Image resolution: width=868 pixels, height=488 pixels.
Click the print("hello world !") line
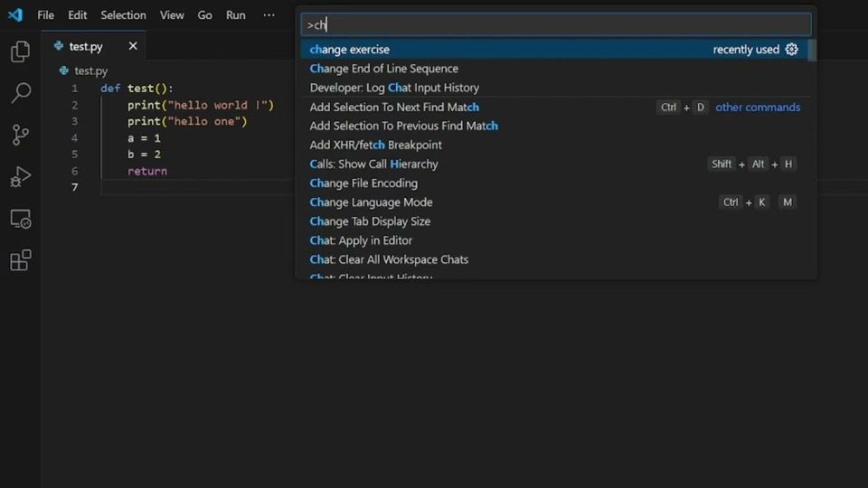point(201,105)
